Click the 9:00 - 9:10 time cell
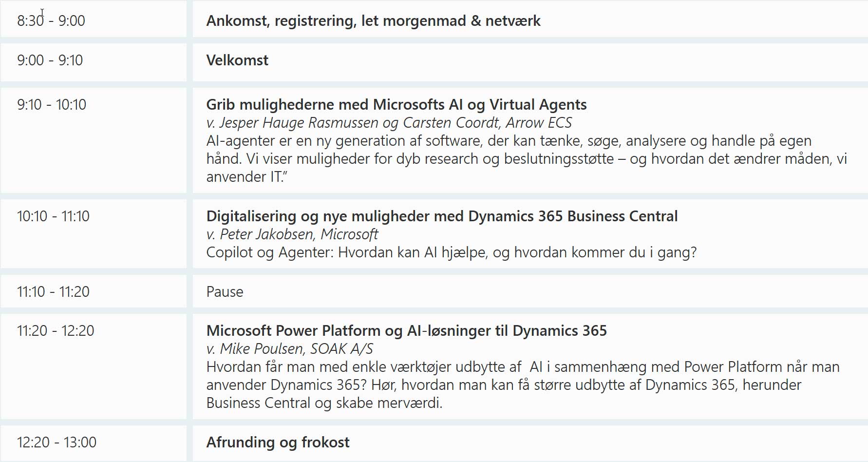 (50, 60)
